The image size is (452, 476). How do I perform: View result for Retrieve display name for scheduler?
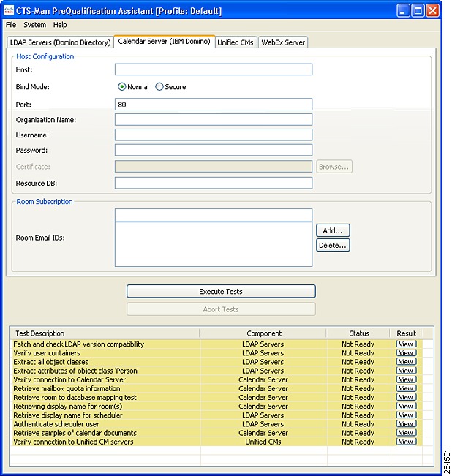[406, 415]
